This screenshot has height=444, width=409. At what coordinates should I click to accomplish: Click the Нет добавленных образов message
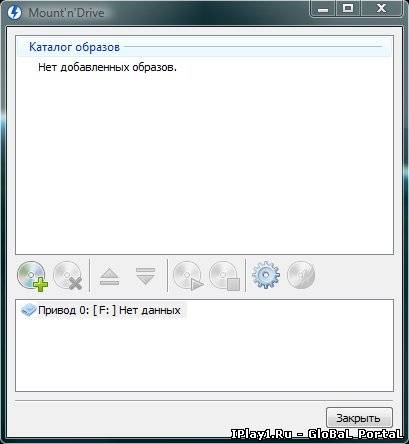coord(107,67)
